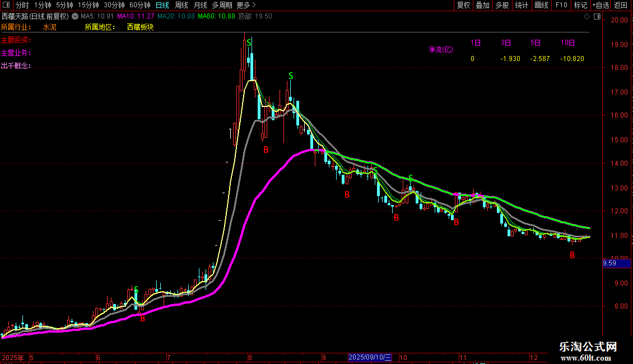Screen dimensions: 633x364
Task: Open the 多周期 multi-period view
Action: click(x=222, y=5)
